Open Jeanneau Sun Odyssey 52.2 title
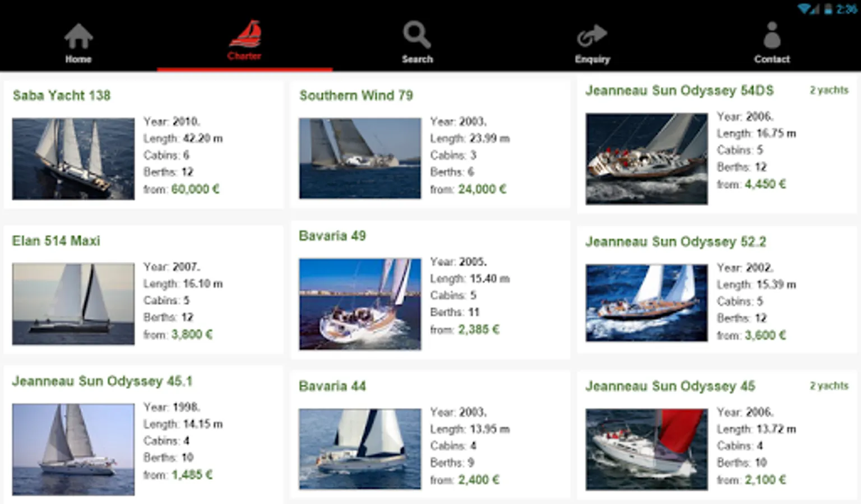Screen dimensions: 861x504 (x=675, y=242)
